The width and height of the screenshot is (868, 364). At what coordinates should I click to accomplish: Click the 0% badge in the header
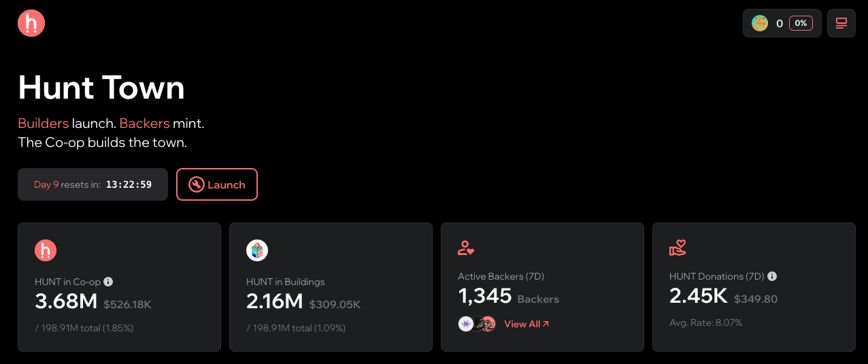tap(801, 23)
